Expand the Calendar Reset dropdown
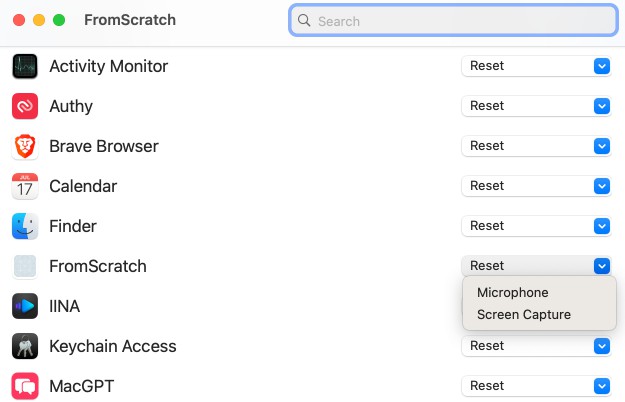The image size is (625, 402). click(601, 186)
